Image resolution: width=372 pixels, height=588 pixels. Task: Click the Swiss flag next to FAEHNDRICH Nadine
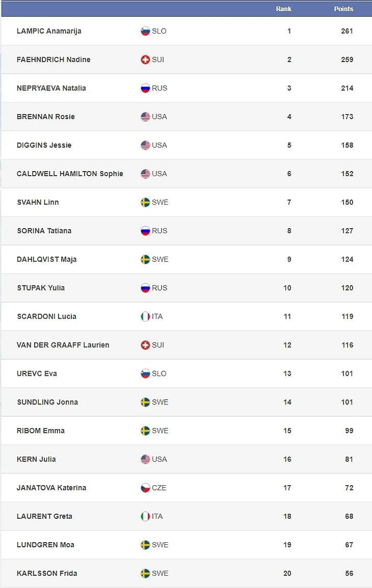pyautogui.click(x=145, y=60)
